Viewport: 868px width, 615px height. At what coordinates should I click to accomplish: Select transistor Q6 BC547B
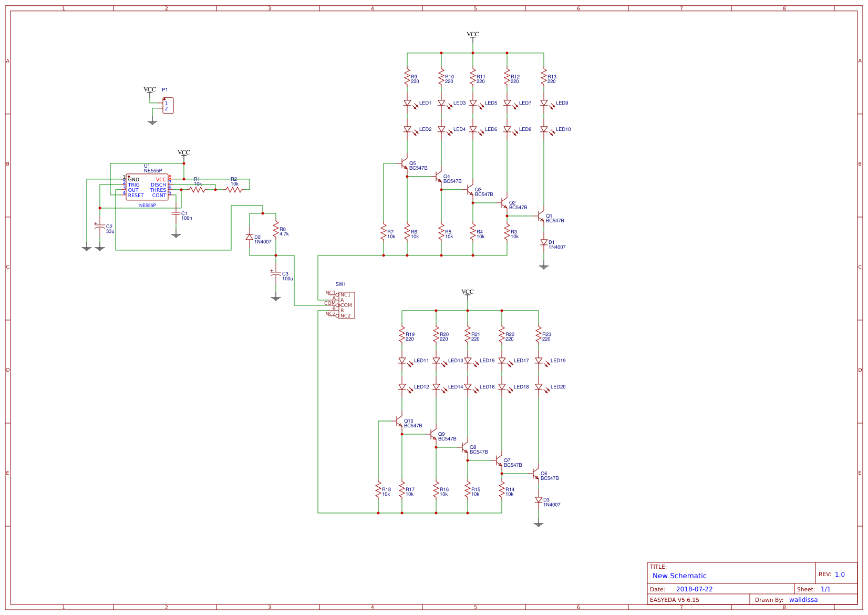[x=536, y=474]
